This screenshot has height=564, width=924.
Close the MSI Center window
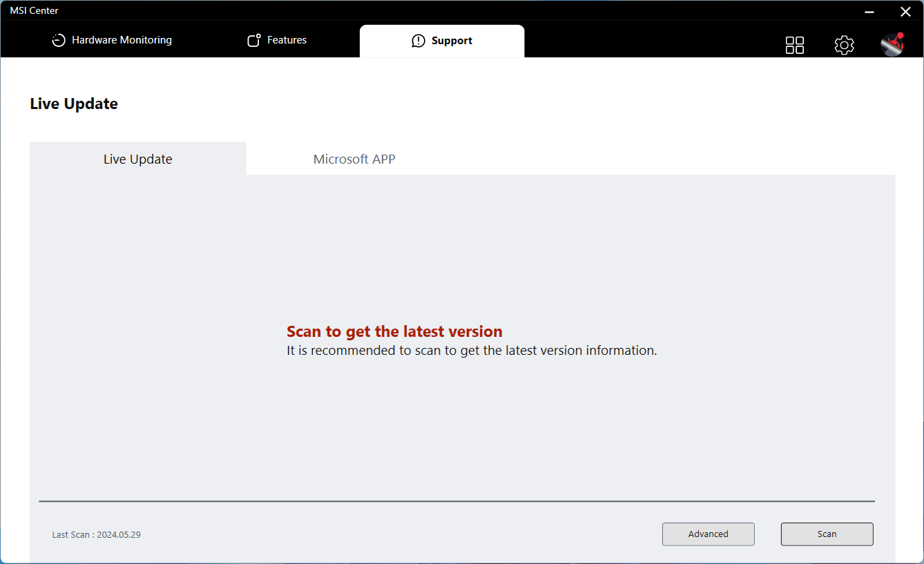point(905,11)
